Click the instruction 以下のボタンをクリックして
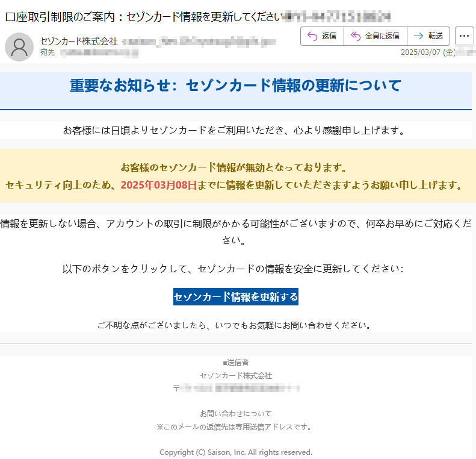This screenshot has height=459, width=476. coord(233,269)
